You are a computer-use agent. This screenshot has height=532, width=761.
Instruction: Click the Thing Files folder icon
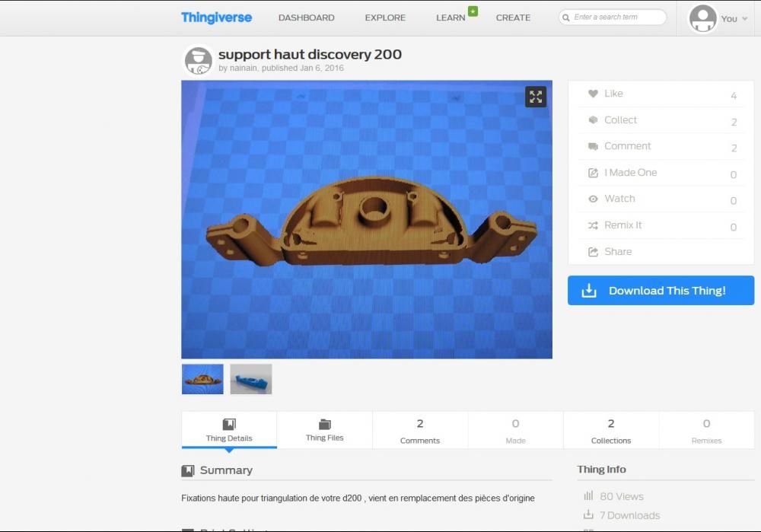(325, 424)
